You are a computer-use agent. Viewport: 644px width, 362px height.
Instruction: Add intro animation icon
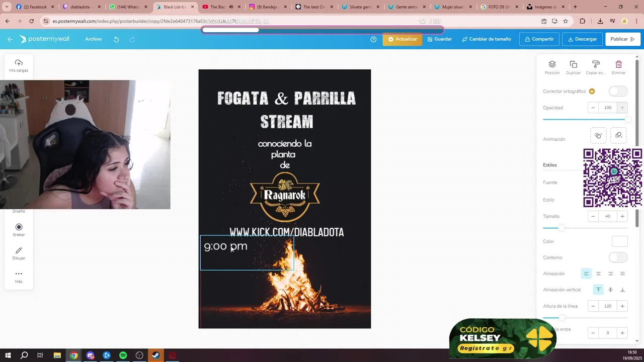tap(598, 135)
